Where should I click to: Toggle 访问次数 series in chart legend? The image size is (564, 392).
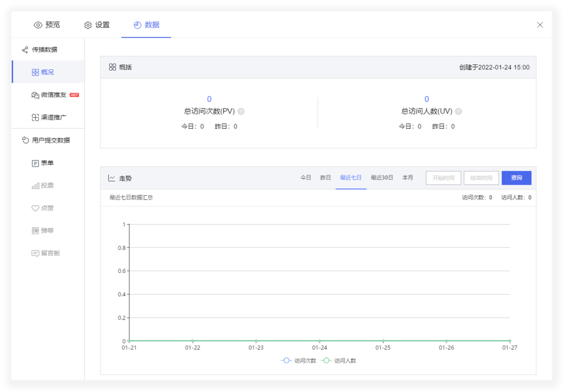tap(299, 360)
